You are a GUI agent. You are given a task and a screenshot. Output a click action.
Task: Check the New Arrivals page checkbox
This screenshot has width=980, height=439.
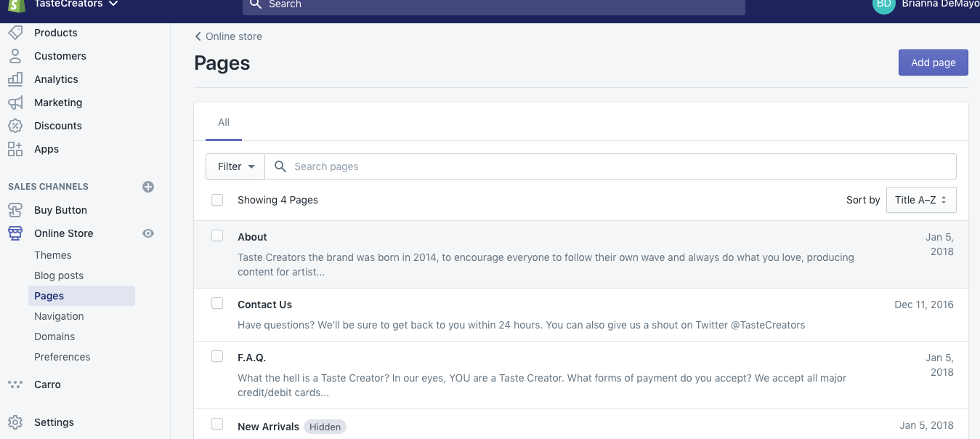pyautogui.click(x=217, y=424)
